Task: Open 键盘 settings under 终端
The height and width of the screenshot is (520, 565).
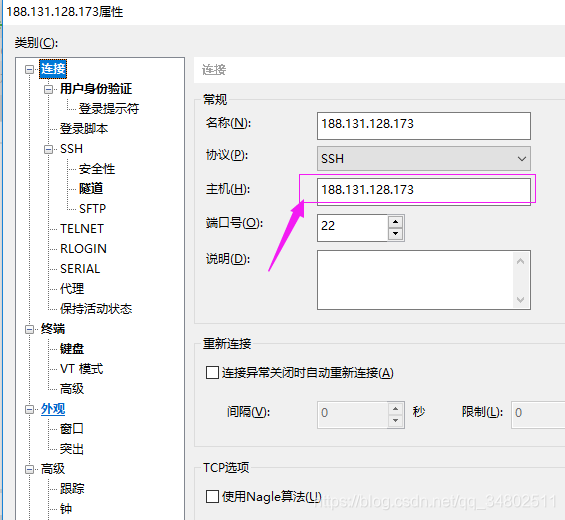Action: point(72,349)
